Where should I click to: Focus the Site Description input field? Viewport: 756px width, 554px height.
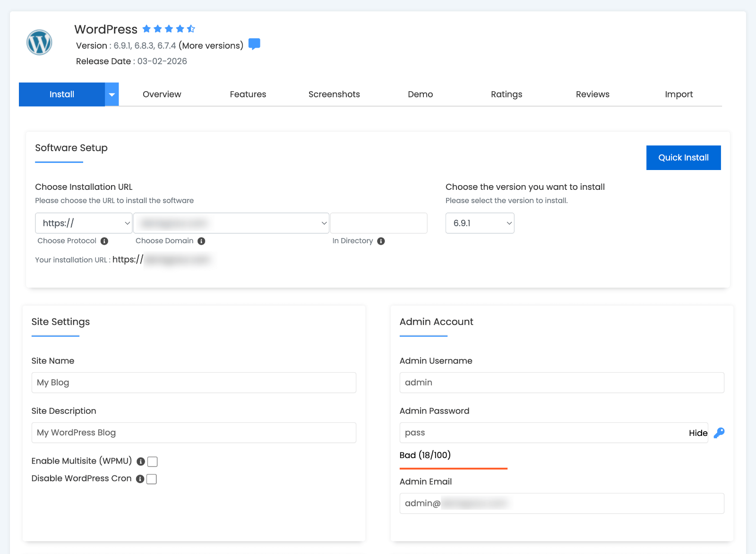tap(194, 433)
